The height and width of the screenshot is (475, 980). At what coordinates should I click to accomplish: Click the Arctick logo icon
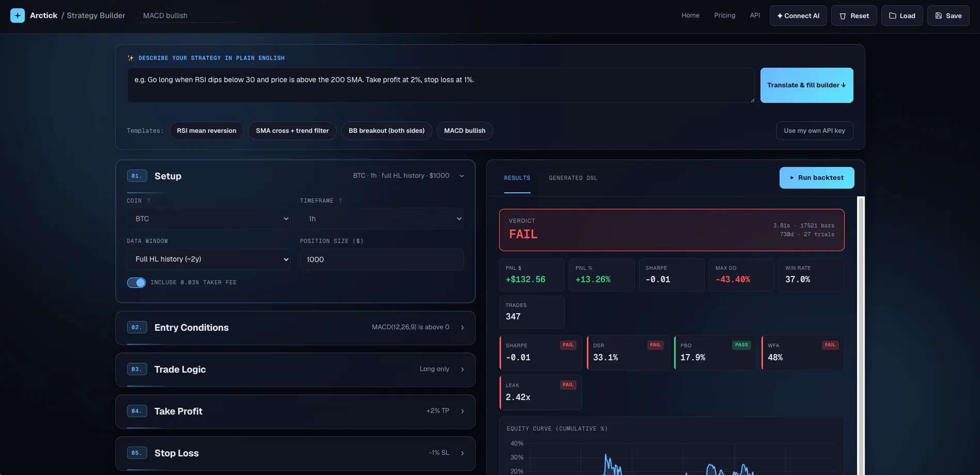(18, 16)
